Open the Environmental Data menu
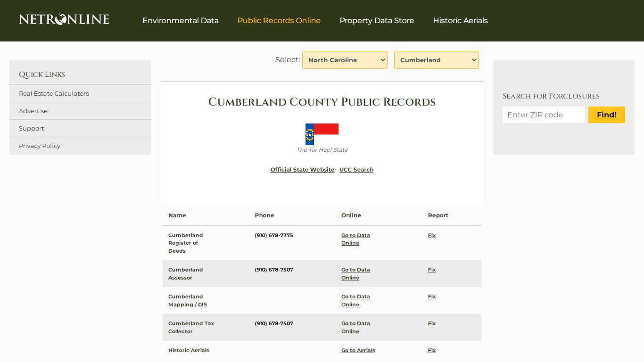 pos(181,21)
